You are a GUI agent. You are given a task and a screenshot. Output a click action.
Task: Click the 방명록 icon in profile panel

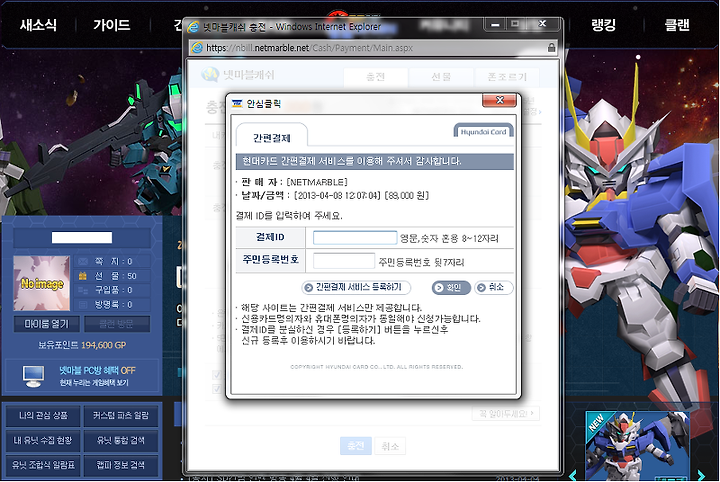83,304
